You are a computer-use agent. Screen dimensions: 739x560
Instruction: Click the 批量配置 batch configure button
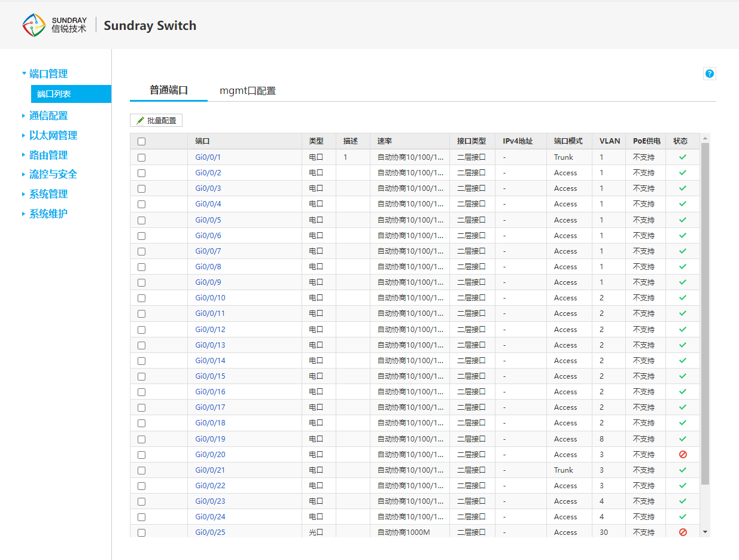pos(156,120)
